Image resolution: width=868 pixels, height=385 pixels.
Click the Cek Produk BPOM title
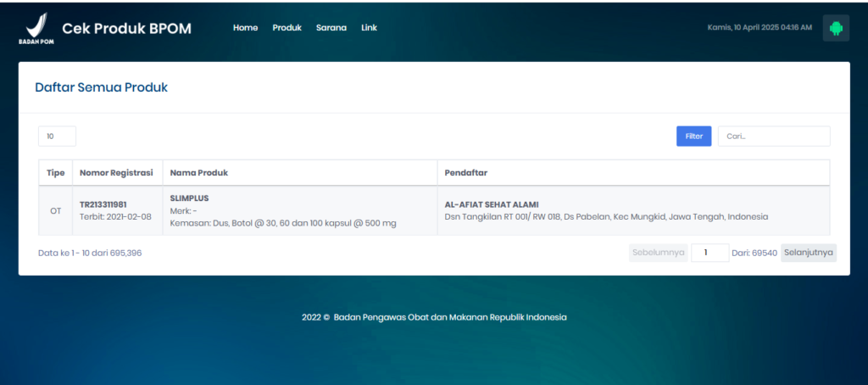click(126, 28)
